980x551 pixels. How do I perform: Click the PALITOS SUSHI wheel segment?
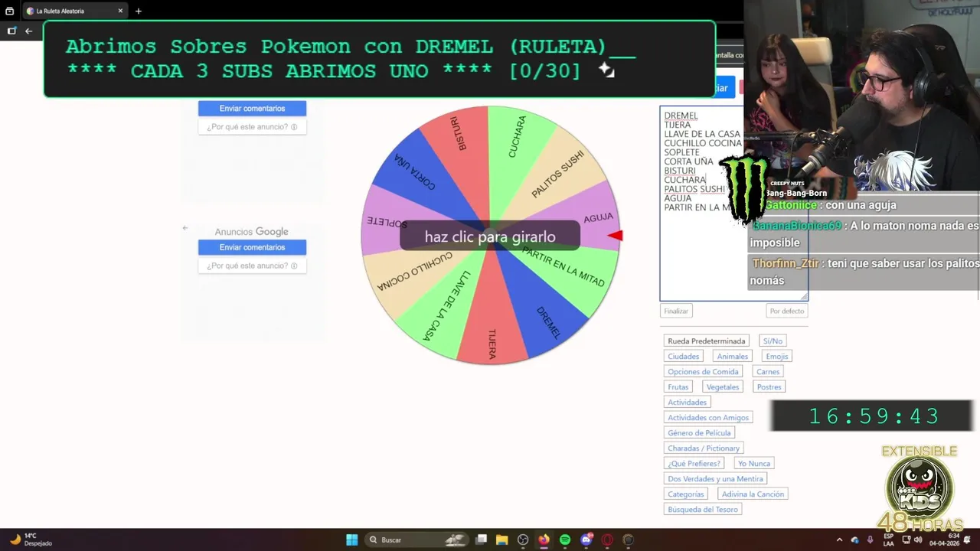point(558,174)
